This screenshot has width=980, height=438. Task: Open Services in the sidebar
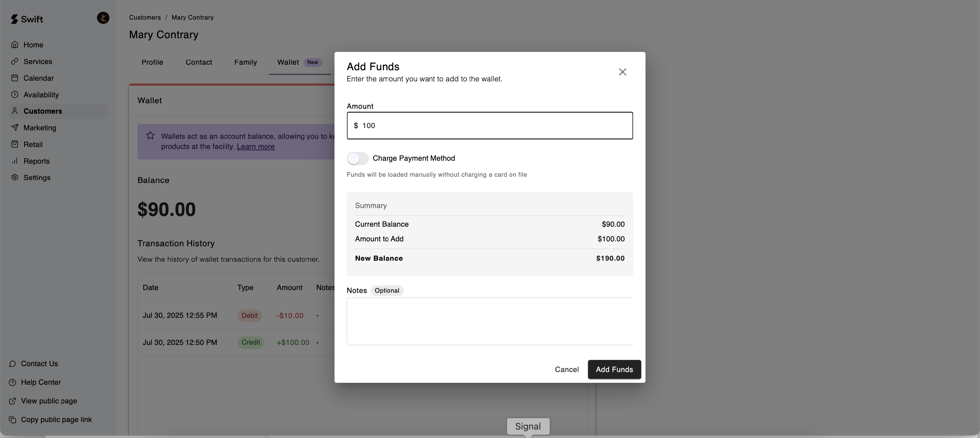[x=58, y=61]
